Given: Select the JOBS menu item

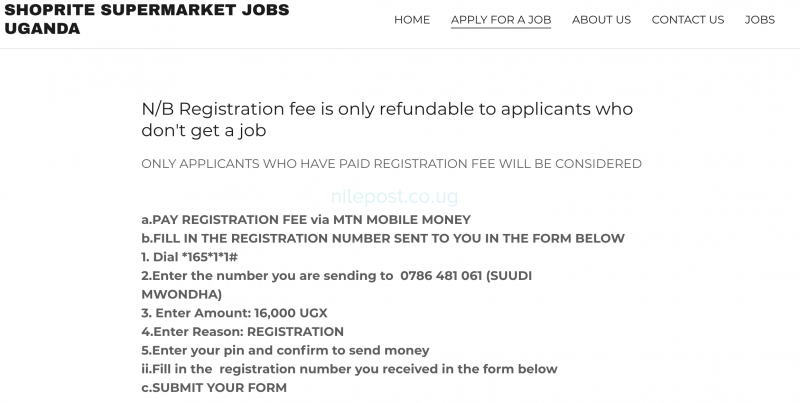Looking at the screenshot, I should click(760, 20).
